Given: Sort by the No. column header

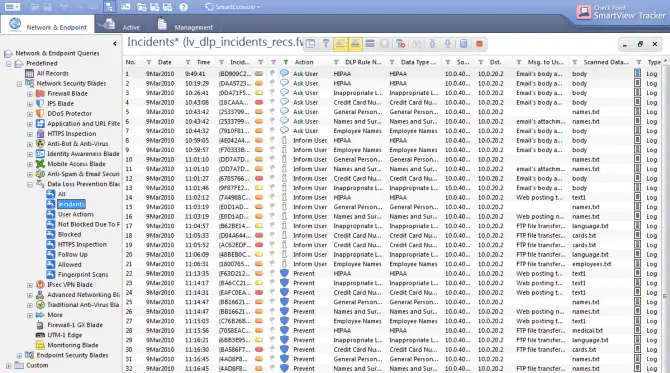Looking at the screenshot, I should click(131, 62).
